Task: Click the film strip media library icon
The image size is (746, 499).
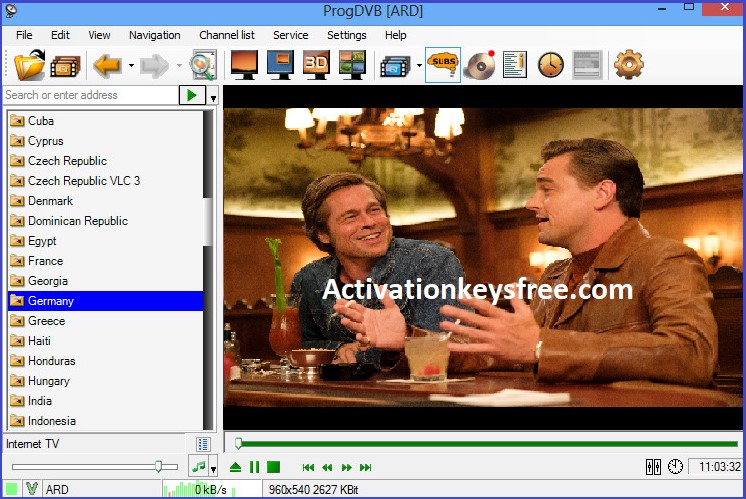Action: [x=65, y=66]
